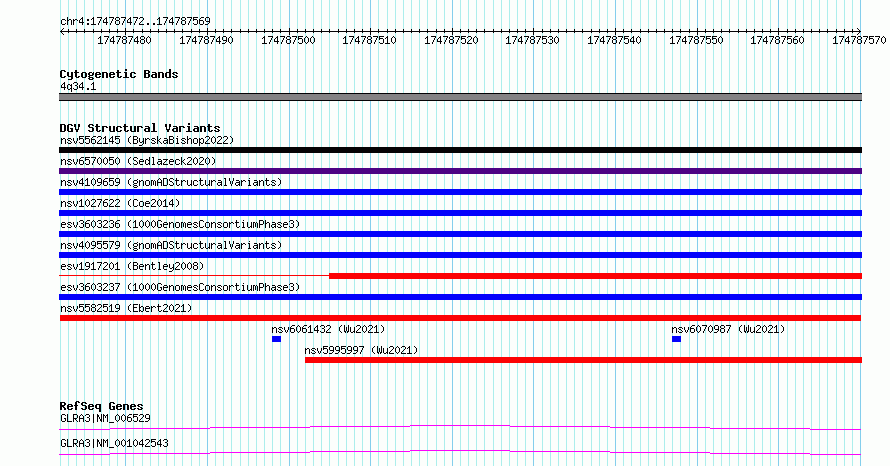Click the nsv6570050 (Sedlazeck2020) label

click(x=138, y=161)
